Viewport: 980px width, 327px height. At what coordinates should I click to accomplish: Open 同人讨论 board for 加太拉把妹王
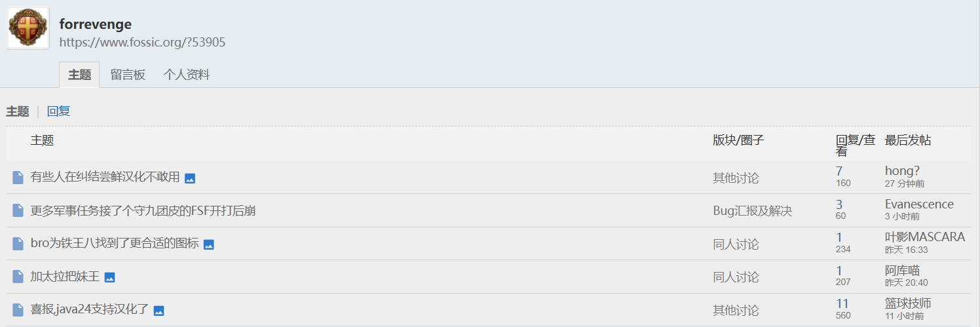tap(736, 277)
